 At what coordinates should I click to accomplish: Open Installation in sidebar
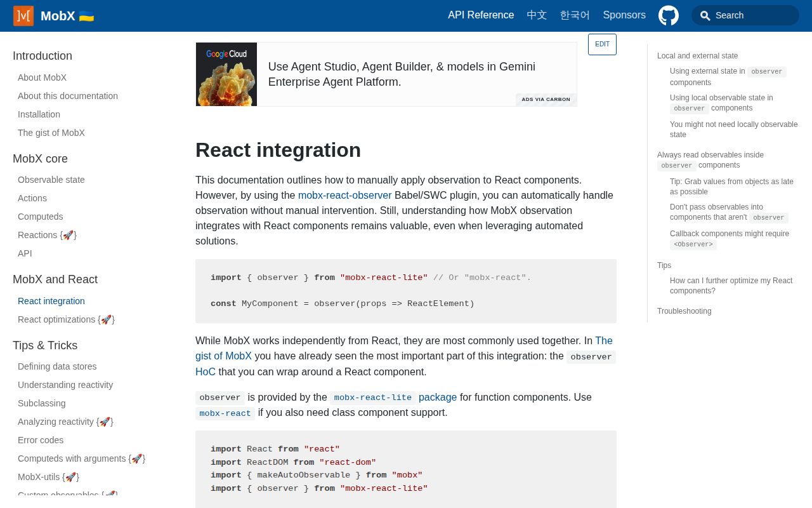click(39, 114)
